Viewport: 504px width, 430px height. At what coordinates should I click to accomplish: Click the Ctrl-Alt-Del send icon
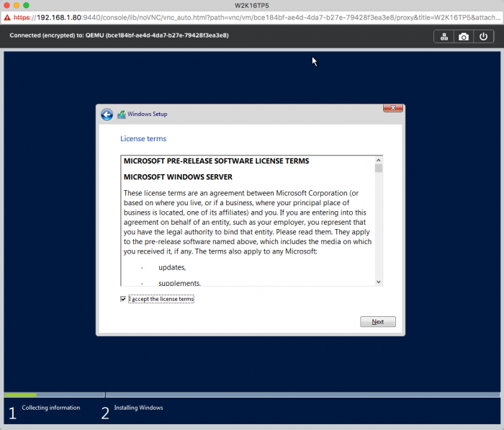444,37
